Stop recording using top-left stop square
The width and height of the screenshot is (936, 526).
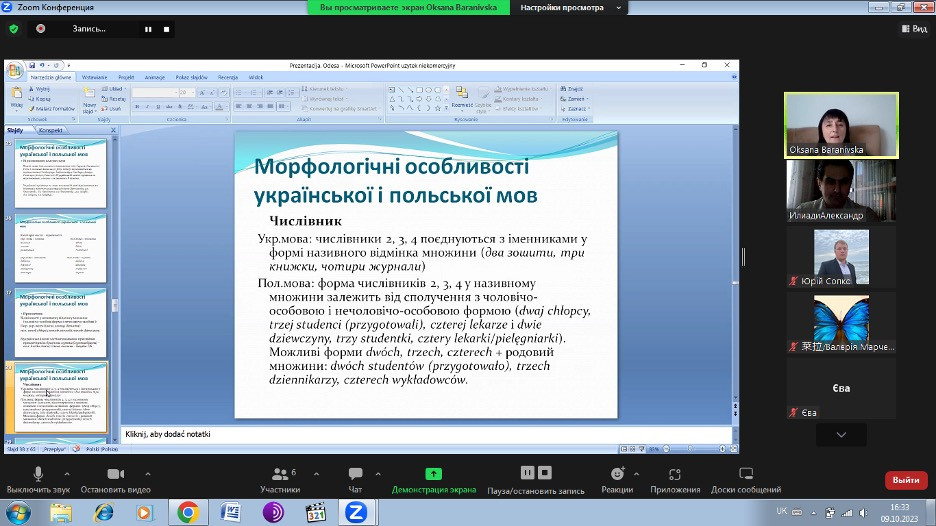pos(166,29)
